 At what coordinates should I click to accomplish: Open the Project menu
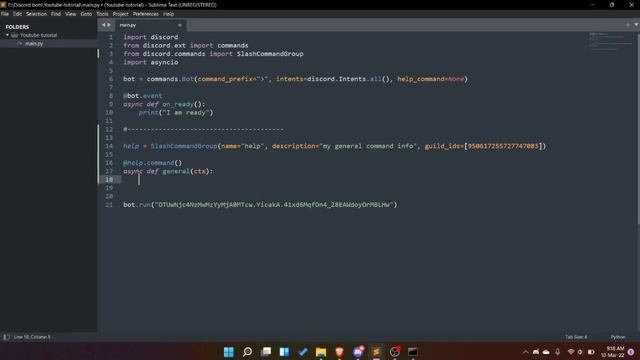pyautogui.click(x=120, y=14)
